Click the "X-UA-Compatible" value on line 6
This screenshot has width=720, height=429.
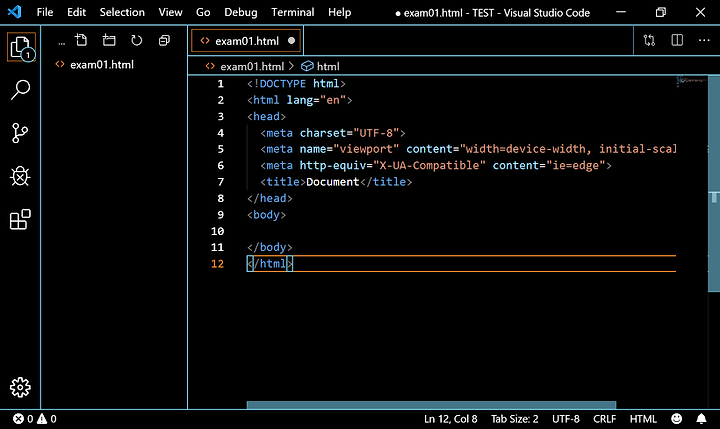(429, 166)
